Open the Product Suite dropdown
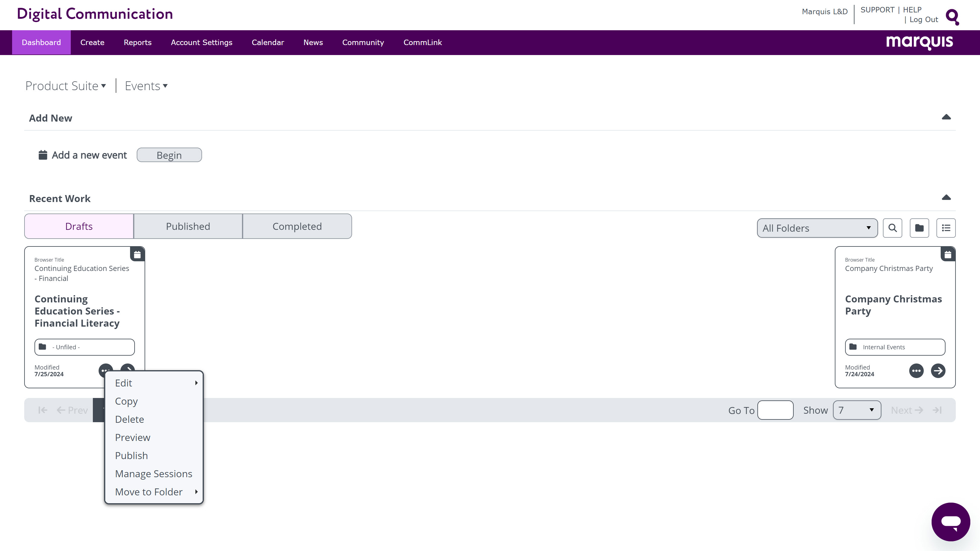 point(65,86)
